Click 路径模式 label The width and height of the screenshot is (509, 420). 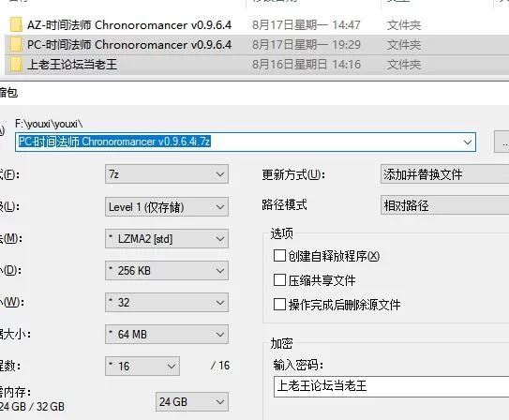284,204
